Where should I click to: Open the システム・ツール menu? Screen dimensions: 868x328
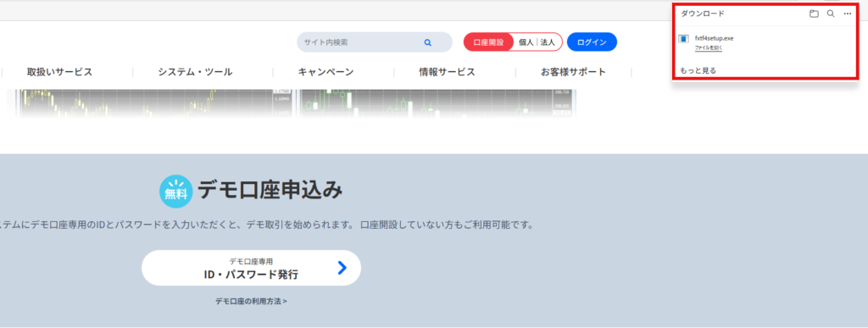pos(195,72)
